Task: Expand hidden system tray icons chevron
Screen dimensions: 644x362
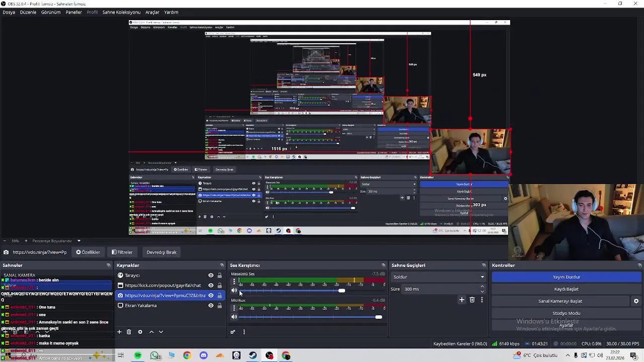Action: tap(569, 356)
